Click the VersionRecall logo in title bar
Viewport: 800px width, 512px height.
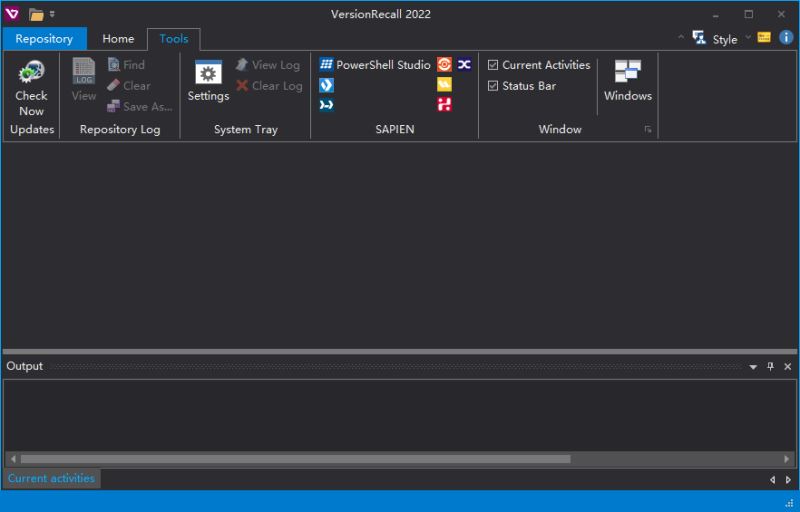[12, 14]
